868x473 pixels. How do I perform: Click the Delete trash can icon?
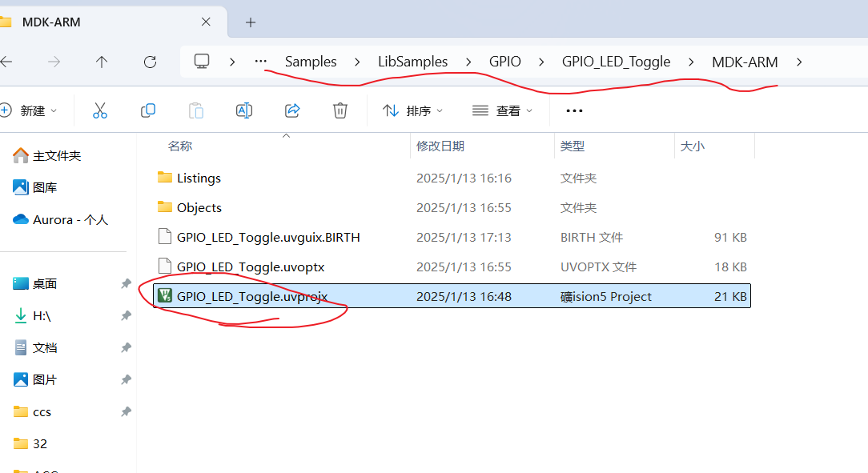click(x=340, y=110)
